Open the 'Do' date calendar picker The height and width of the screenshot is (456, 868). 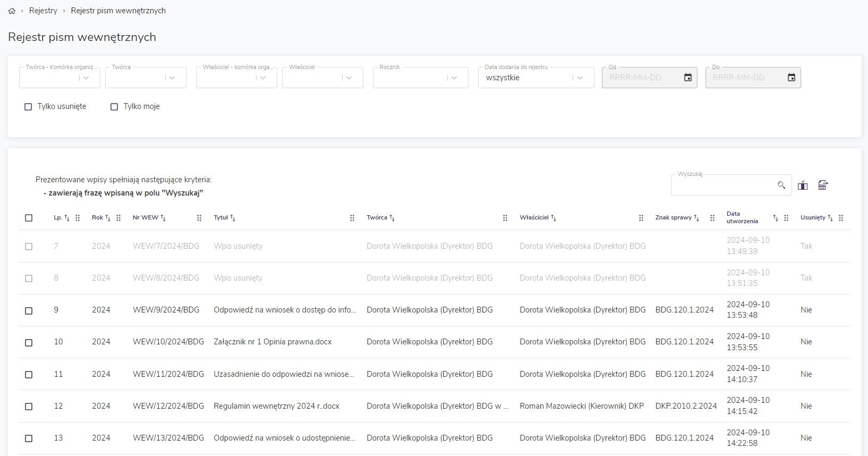[791, 78]
